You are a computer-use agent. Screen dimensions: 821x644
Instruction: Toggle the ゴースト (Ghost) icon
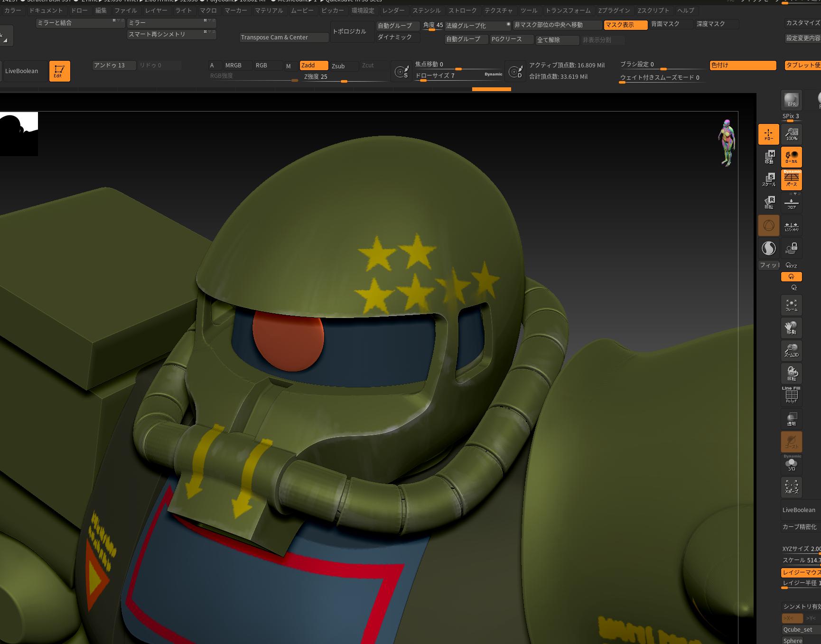click(x=791, y=441)
